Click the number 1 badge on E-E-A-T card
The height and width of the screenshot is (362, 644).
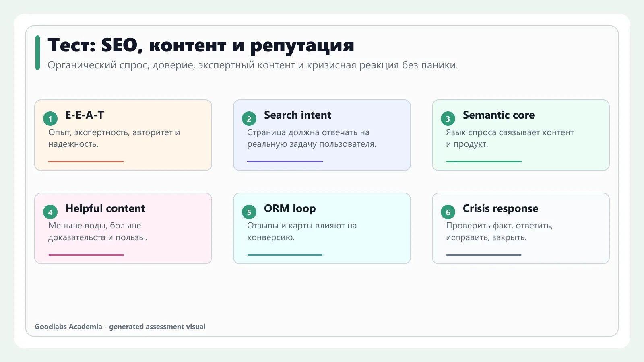tap(50, 119)
